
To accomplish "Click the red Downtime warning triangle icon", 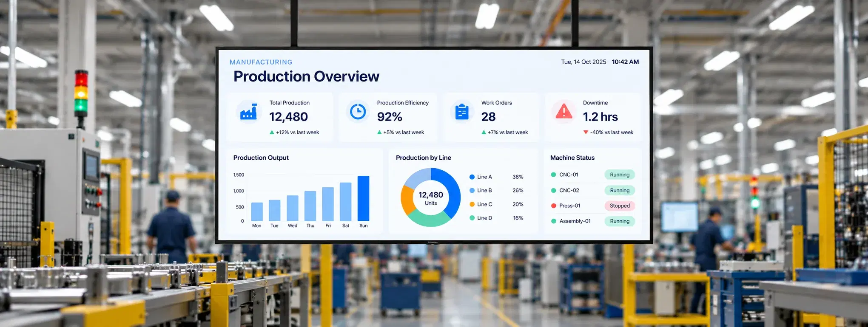I will pyautogui.click(x=564, y=111).
